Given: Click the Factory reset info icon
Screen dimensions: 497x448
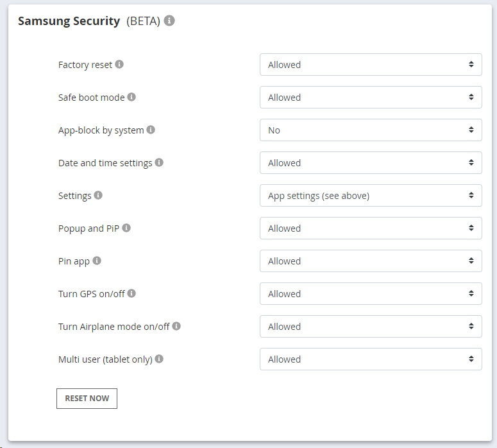Looking at the screenshot, I should click(119, 64).
